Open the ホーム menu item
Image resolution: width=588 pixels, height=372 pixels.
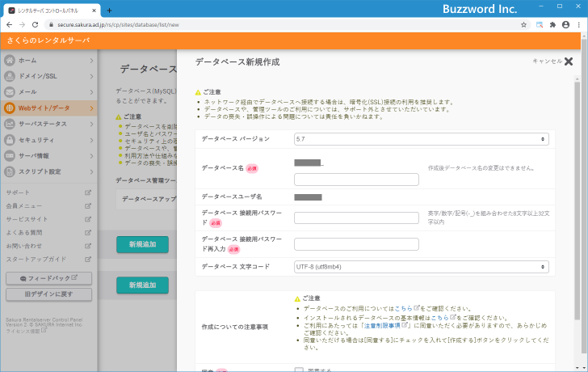(x=48, y=61)
